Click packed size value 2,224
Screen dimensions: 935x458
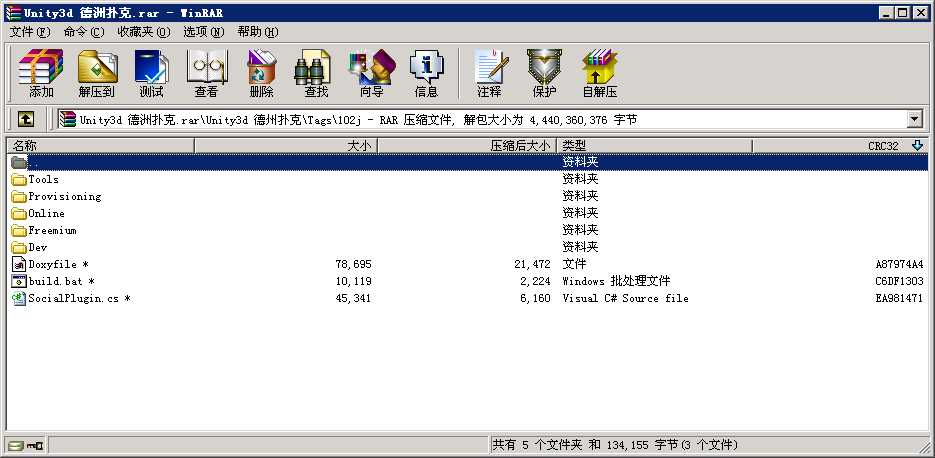[535, 281]
